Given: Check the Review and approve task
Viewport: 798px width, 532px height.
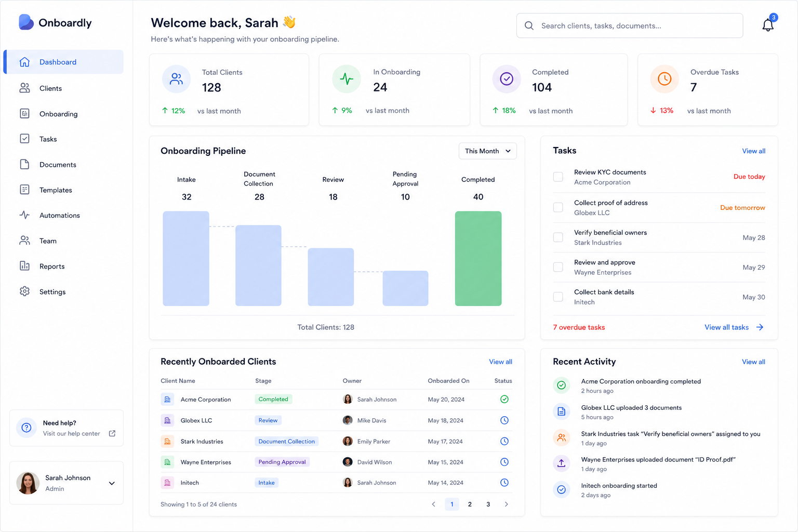Looking at the screenshot, I should click(558, 267).
